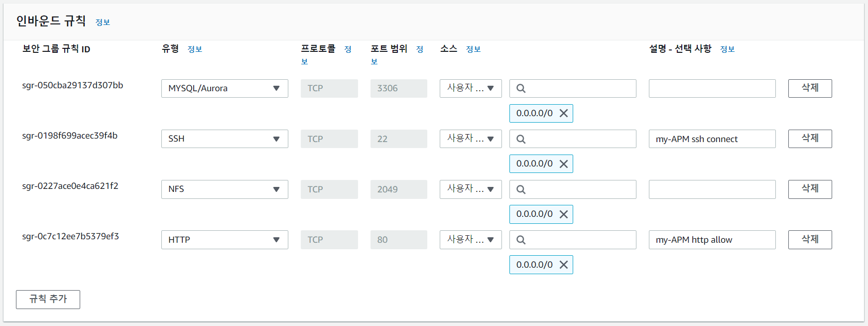Edit the description field containing 'my-APM ssh connect'
The image size is (868, 326).
[x=712, y=139]
